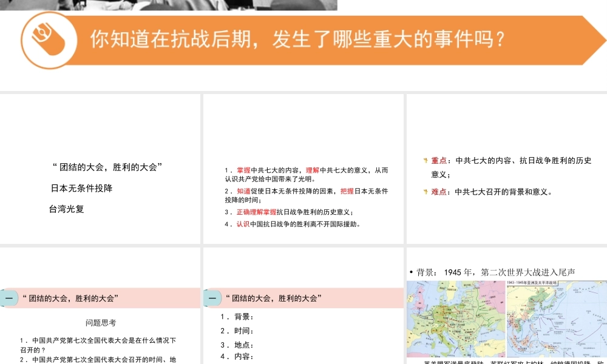607x364 pixels.
Task: Open the slide listing 日本无条件投降 and 台湾光复
Action: tap(100, 169)
